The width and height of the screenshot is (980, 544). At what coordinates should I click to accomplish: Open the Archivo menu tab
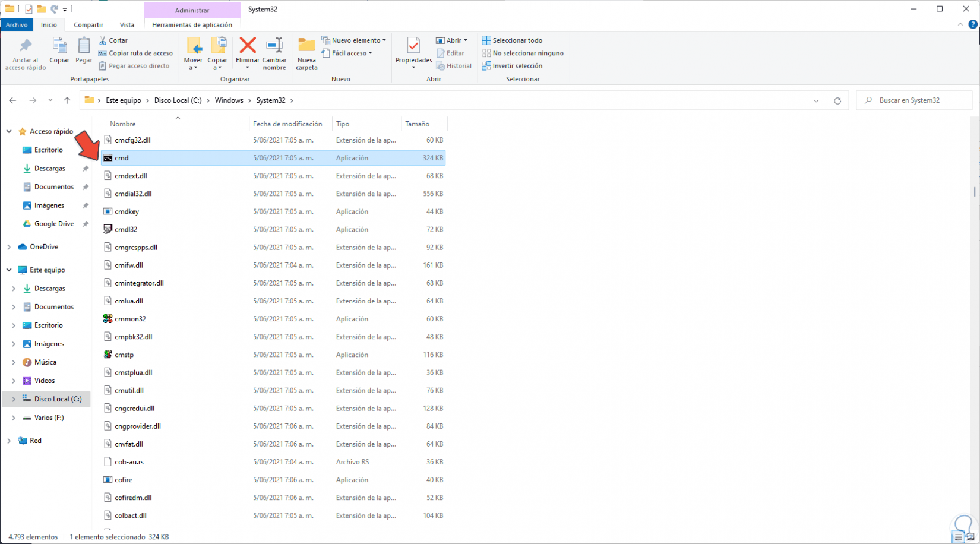coord(17,25)
